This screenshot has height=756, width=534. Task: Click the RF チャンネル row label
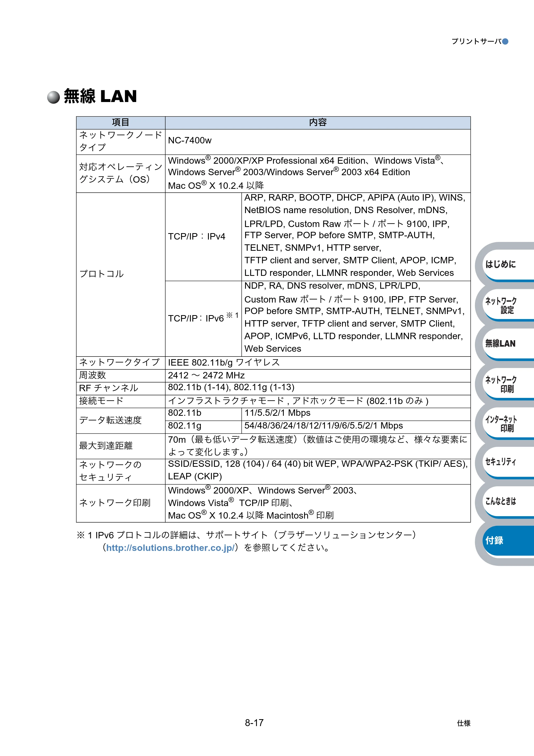(x=108, y=388)
